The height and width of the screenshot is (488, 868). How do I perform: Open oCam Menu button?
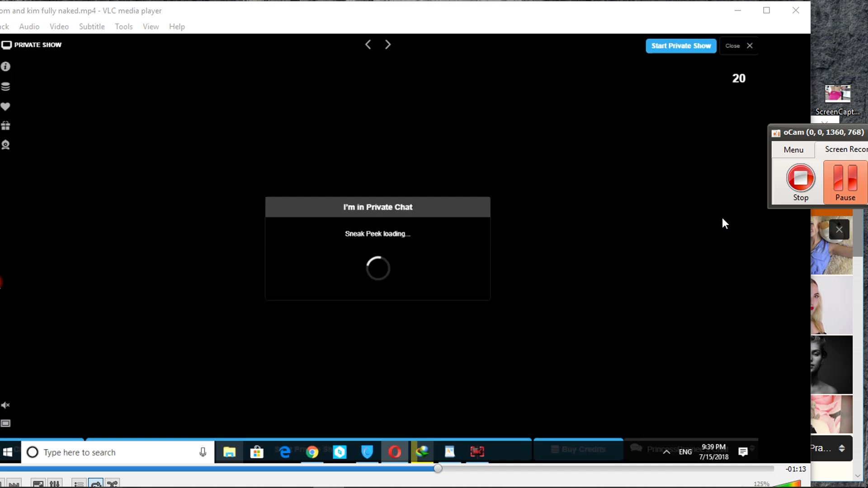point(793,150)
